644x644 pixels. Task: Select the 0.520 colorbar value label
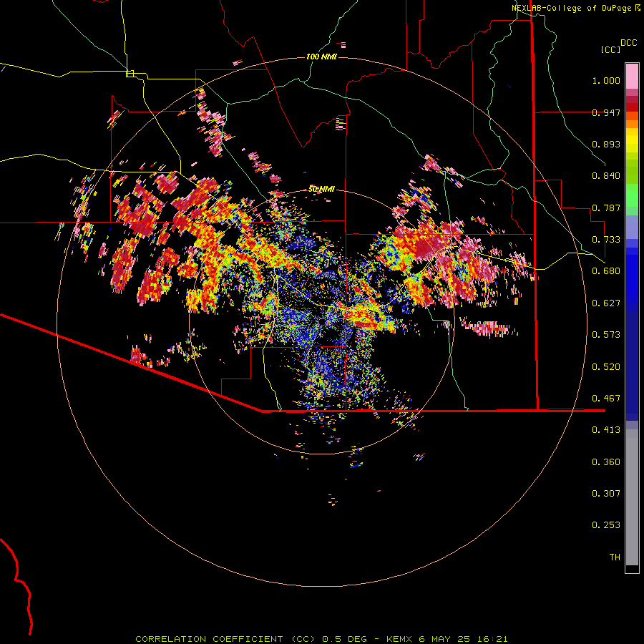606,367
